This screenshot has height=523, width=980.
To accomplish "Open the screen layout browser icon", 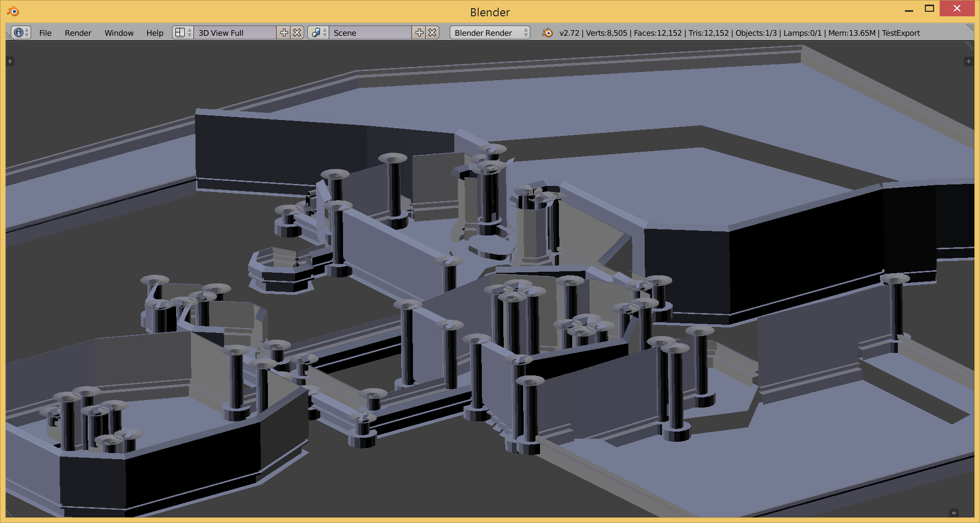I will (x=183, y=33).
